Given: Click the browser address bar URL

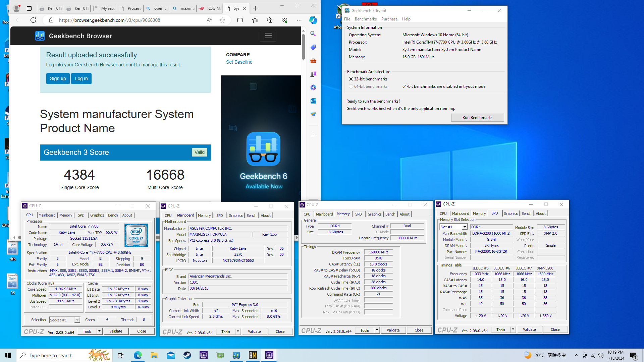Looking at the screenshot, I should pyautogui.click(x=109, y=20).
